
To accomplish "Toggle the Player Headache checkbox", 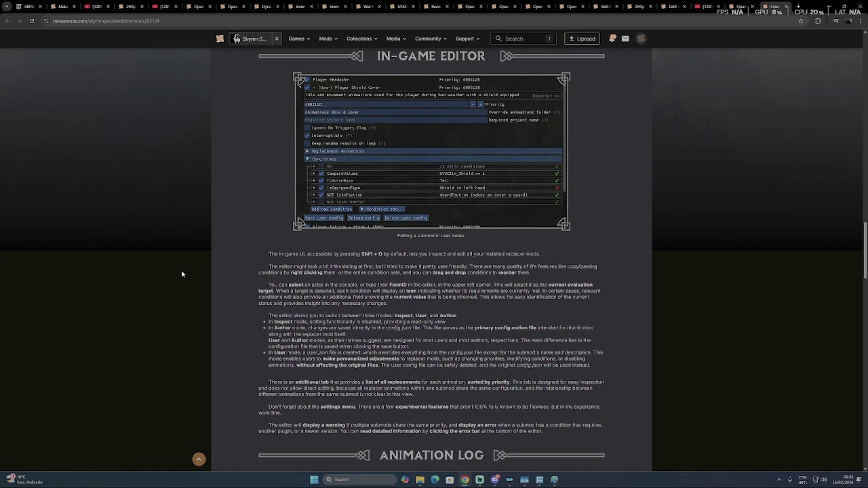I will tap(307, 80).
